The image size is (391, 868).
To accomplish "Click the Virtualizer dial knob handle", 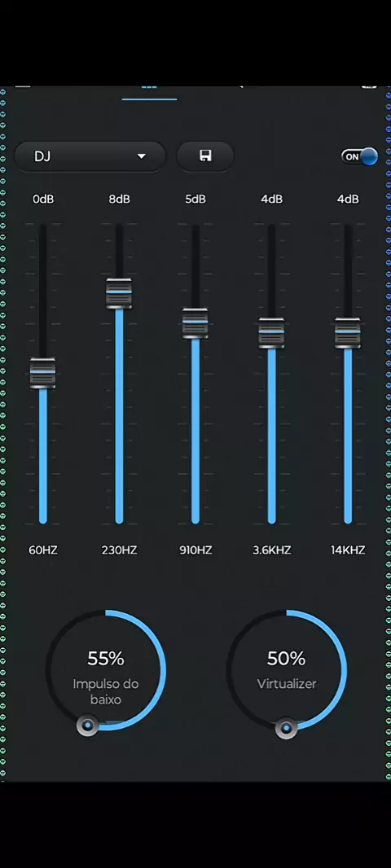I will pyautogui.click(x=287, y=728).
